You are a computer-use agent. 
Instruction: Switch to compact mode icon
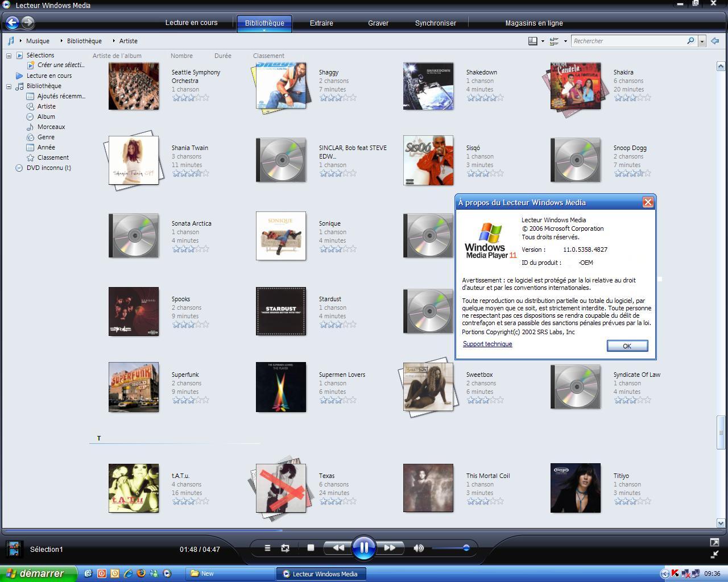pos(714,554)
